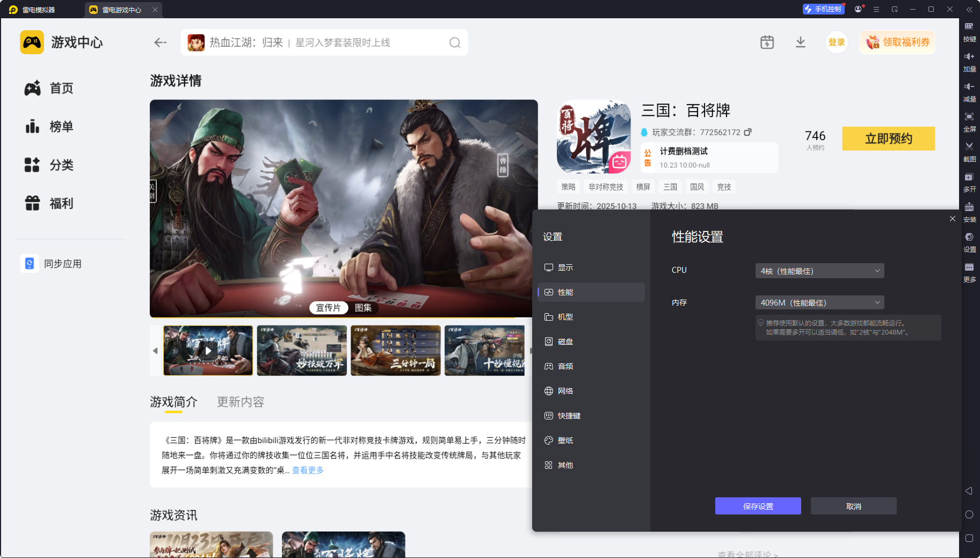
Task: Increase emulator volume with 加量
Action: click(970, 62)
